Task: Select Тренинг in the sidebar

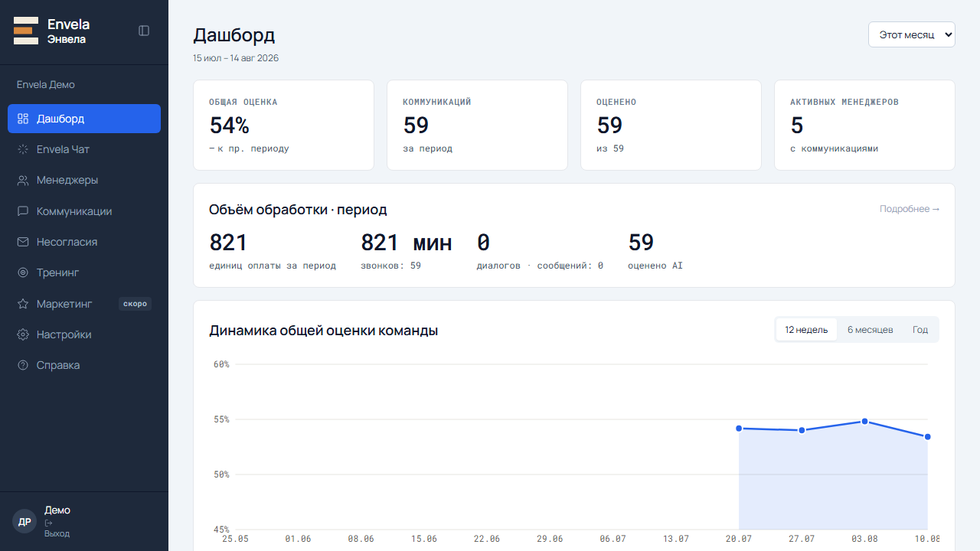Action: [84, 272]
